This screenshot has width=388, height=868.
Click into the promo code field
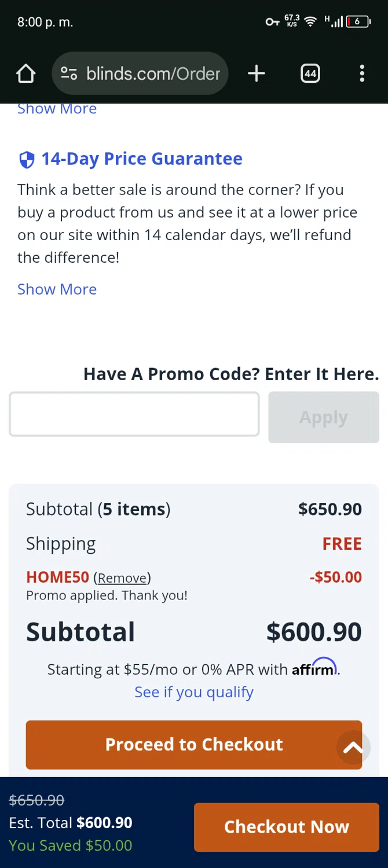[134, 414]
